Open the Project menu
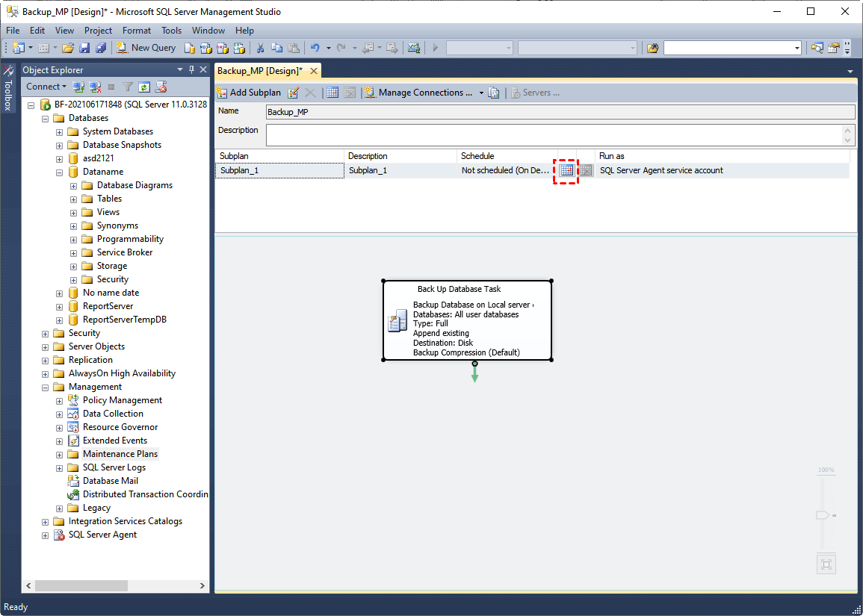863x616 pixels. click(x=98, y=31)
